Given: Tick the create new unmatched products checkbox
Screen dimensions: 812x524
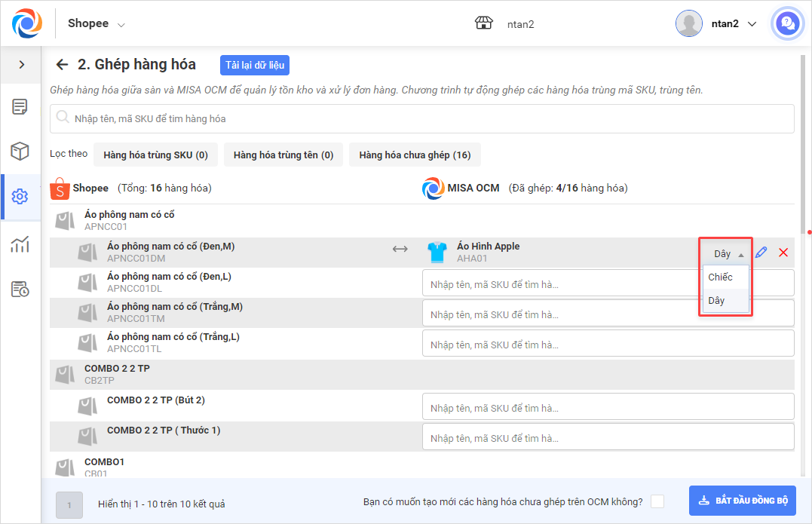Looking at the screenshot, I should tap(657, 501).
